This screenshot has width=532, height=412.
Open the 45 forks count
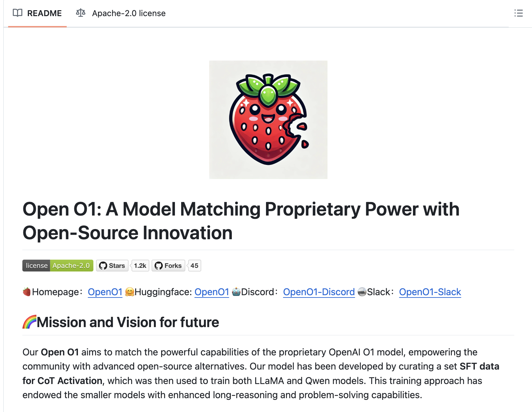(x=194, y=266)
